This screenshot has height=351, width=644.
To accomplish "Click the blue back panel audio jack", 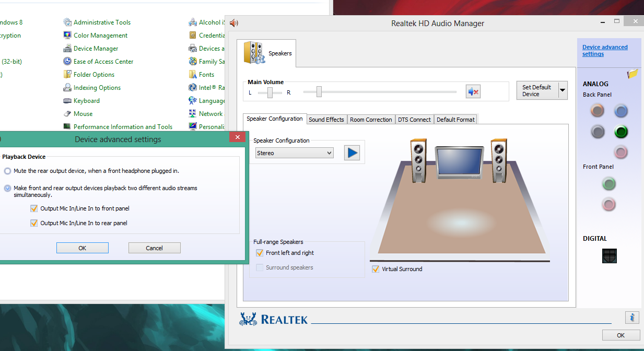I will (x=620, y=110).
